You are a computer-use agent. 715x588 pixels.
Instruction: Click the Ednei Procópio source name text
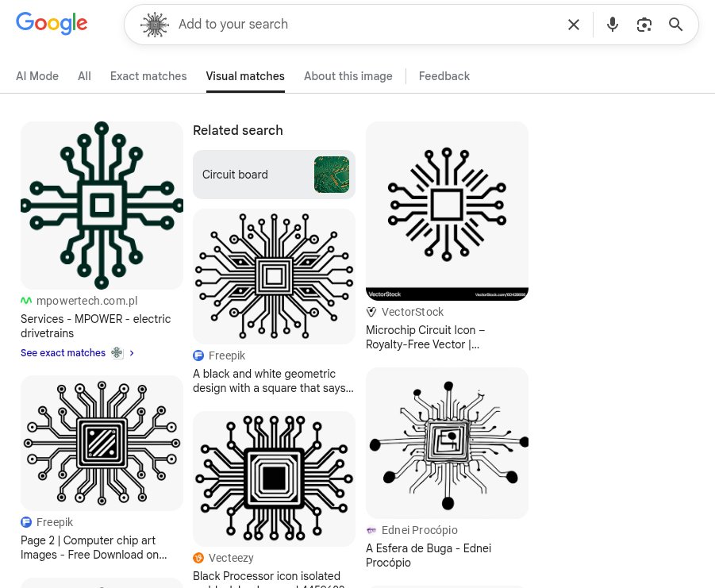click(x=420, y=530)
